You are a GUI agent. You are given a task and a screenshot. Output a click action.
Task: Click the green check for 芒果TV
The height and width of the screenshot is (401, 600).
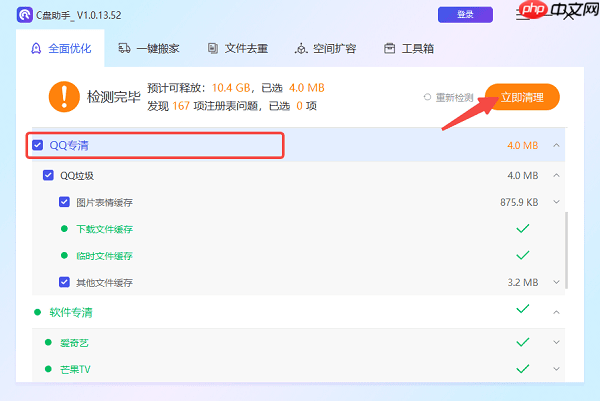click(523, 369)
